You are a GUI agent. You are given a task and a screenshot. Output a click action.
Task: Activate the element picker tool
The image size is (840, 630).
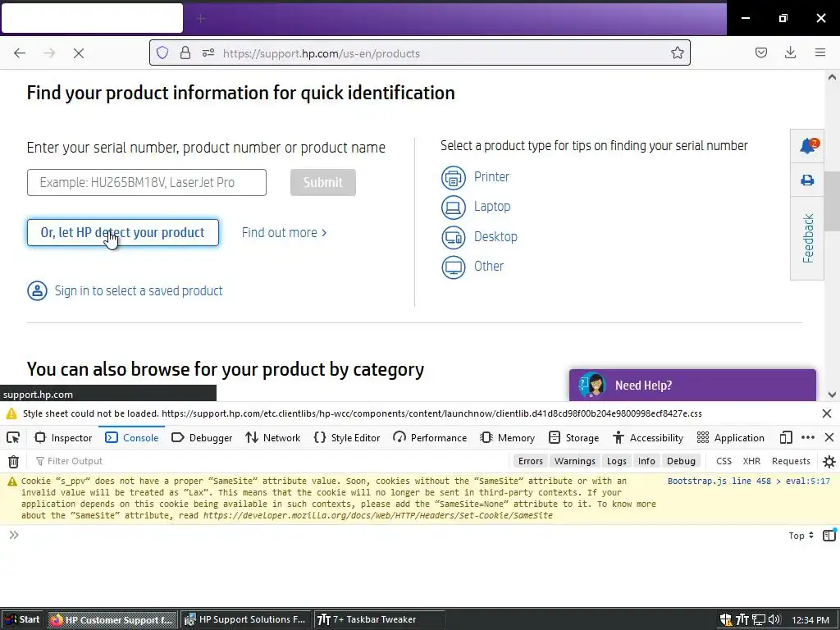pos(13,438)
